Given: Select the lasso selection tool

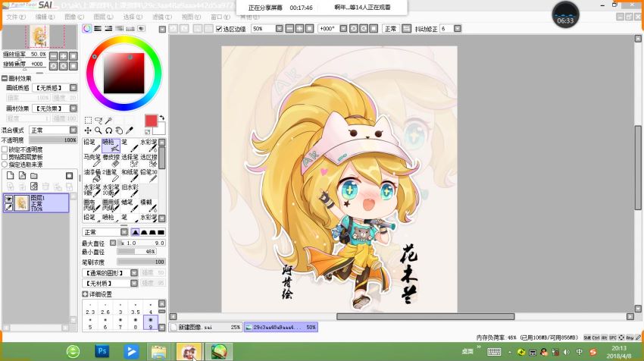Looking at the screenshot, I should (98, 120).
